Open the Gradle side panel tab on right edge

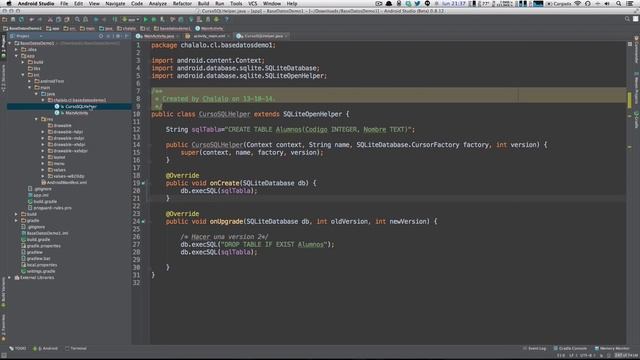636,120
